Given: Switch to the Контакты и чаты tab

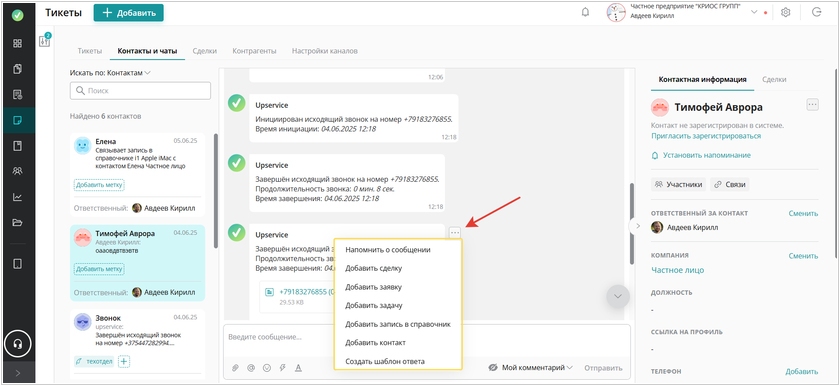Looking at the screenshot, I should pyautogui.click(x=147, y=51).
